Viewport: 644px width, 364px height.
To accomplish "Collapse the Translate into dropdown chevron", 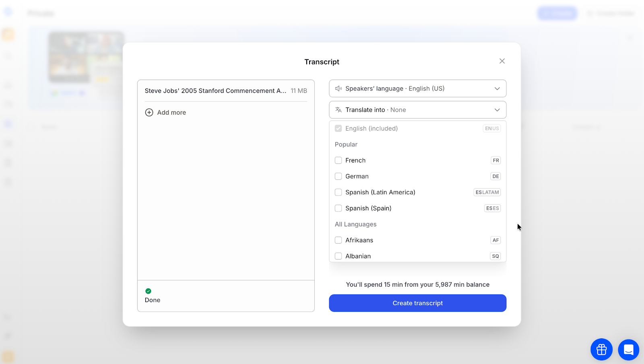I will 497,110.
